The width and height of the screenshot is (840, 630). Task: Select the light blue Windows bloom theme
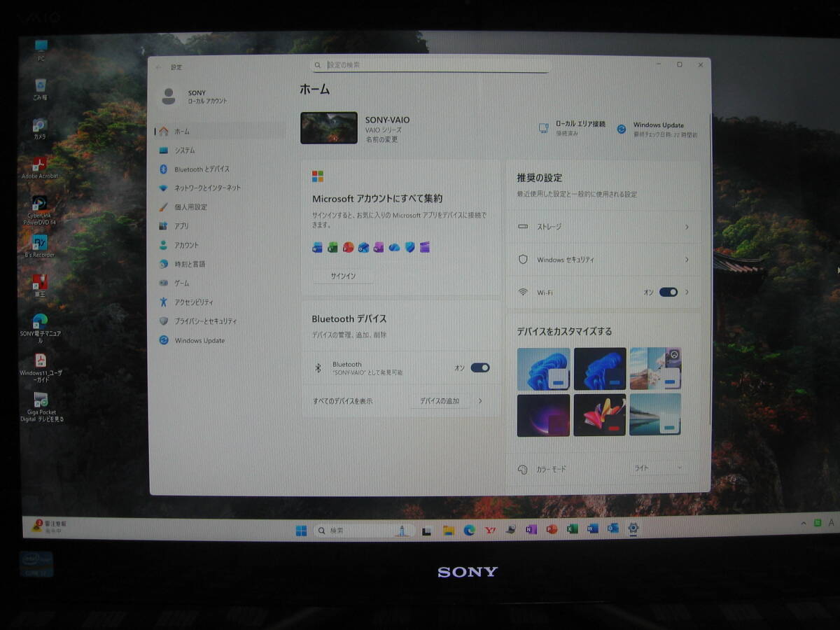544,369
